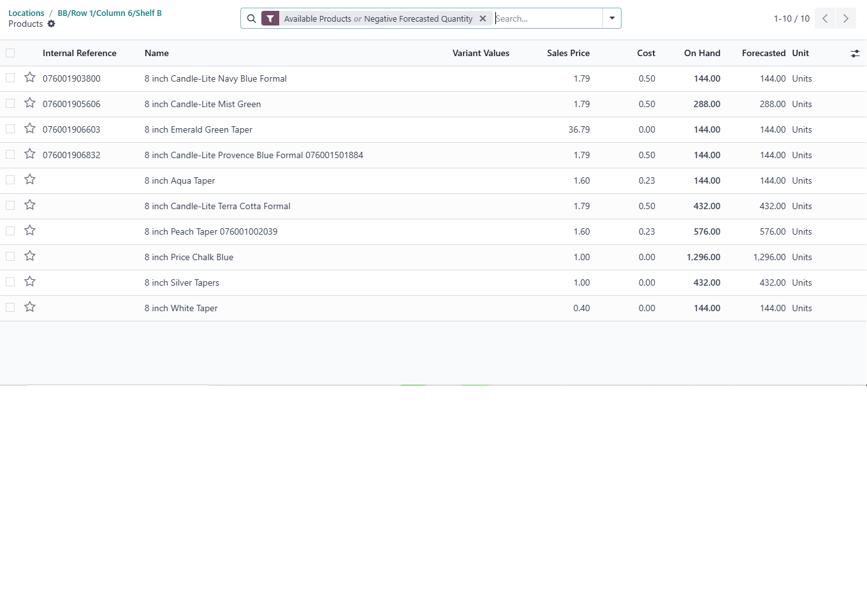Viewport: 867px width, 616px height.
Task: Click the next page arrow
Action: pyautogui.click(x=845, y=18)
